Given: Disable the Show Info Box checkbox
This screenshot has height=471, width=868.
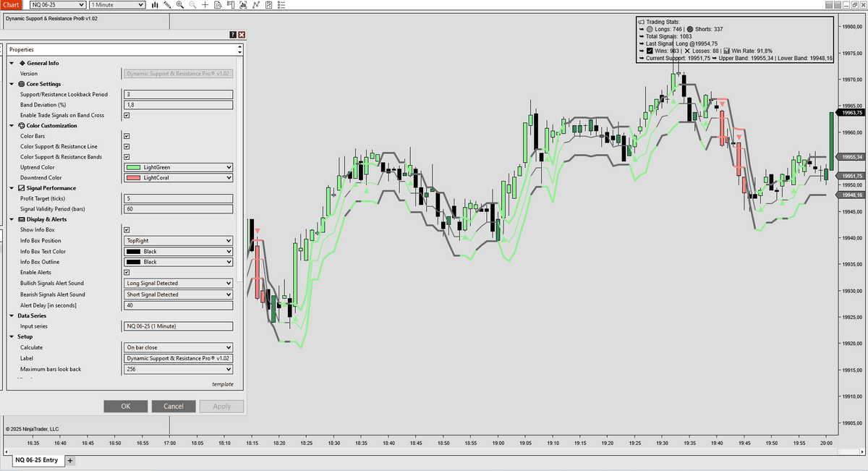Looking at the screenshot, I should pos(127,230).
